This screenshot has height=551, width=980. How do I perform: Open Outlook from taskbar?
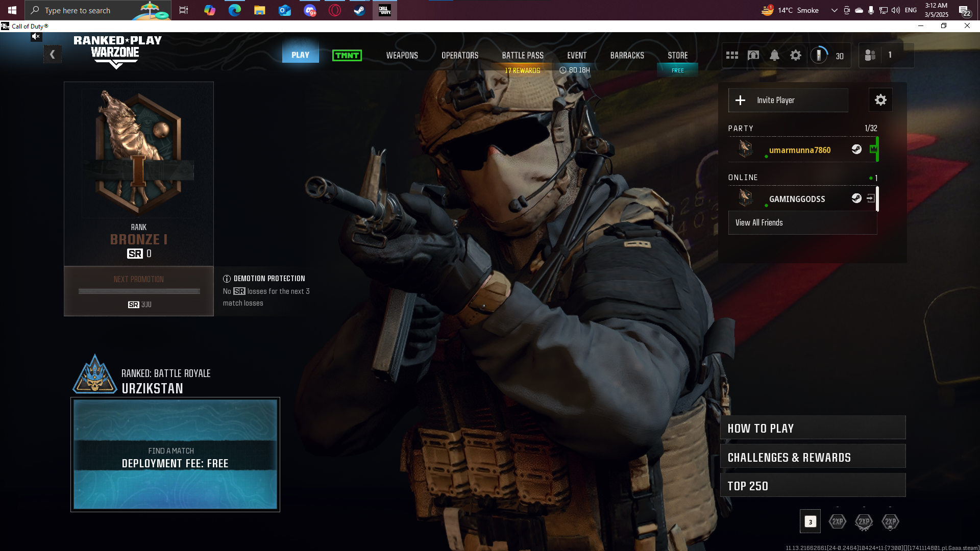tap(284, 10)
